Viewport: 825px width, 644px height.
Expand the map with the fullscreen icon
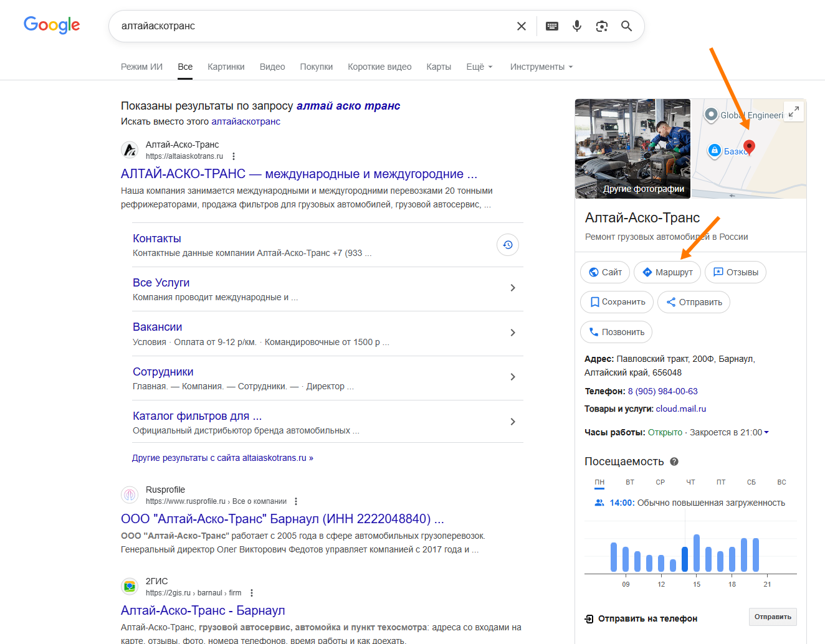pos(794,111)
